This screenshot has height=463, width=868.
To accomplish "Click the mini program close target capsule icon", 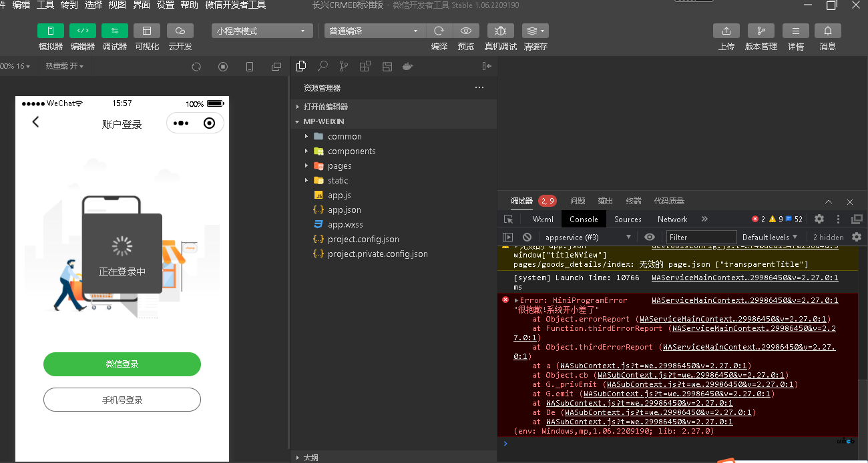I will coord(209,123).
